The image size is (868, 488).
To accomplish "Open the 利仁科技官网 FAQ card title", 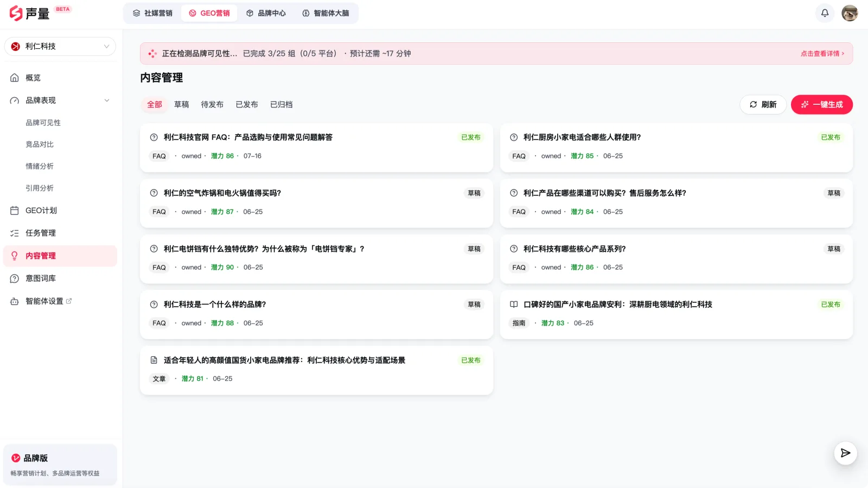I will click(x=248, y=137).
